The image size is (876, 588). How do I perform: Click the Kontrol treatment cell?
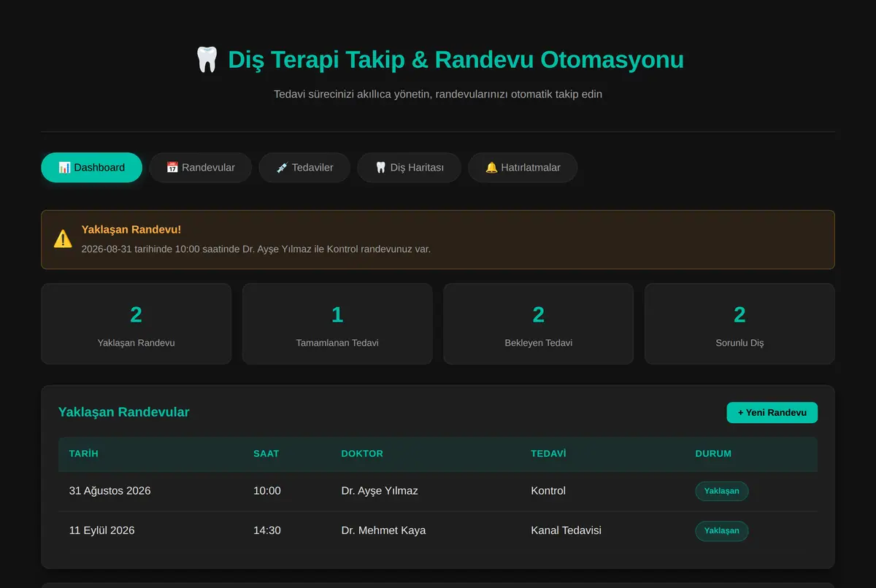click(x=548, y=490)
